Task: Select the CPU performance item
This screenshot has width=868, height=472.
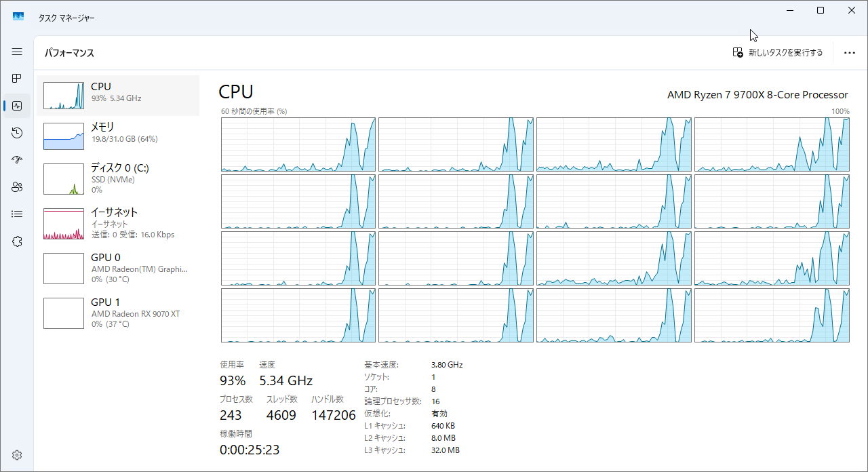Action: coord(118,96)
